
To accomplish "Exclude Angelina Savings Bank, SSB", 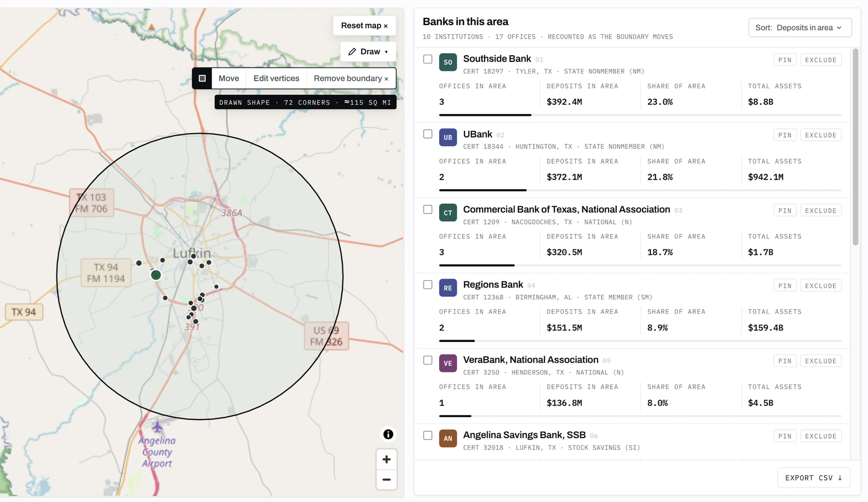I will click(820, 436).
